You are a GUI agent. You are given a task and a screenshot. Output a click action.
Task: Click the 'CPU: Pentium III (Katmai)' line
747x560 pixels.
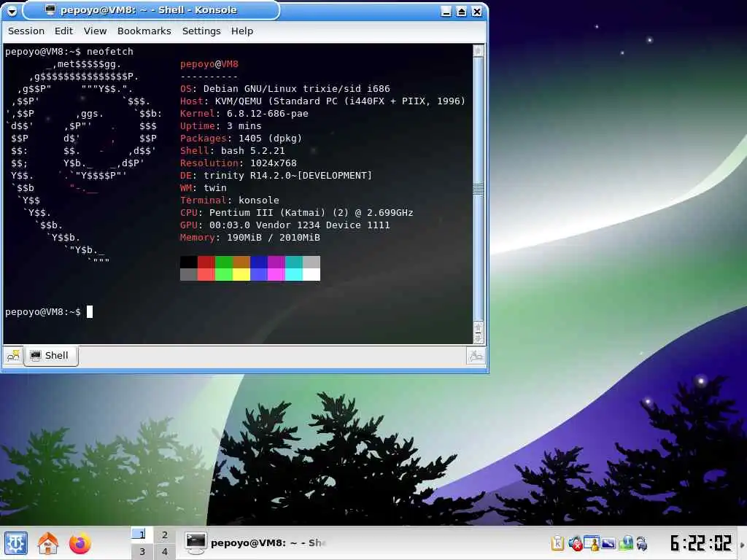click(296, 212)
